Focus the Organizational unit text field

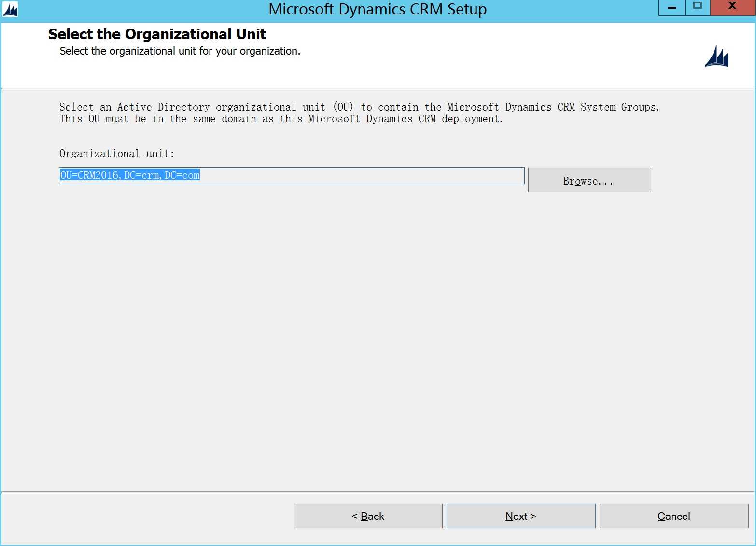[292, 175]
